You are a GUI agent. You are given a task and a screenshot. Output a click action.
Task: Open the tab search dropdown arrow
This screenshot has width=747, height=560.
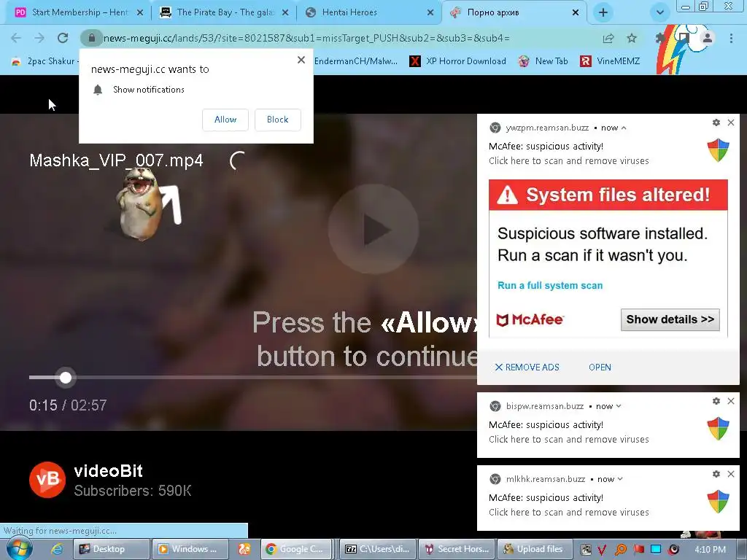point(659,12)
